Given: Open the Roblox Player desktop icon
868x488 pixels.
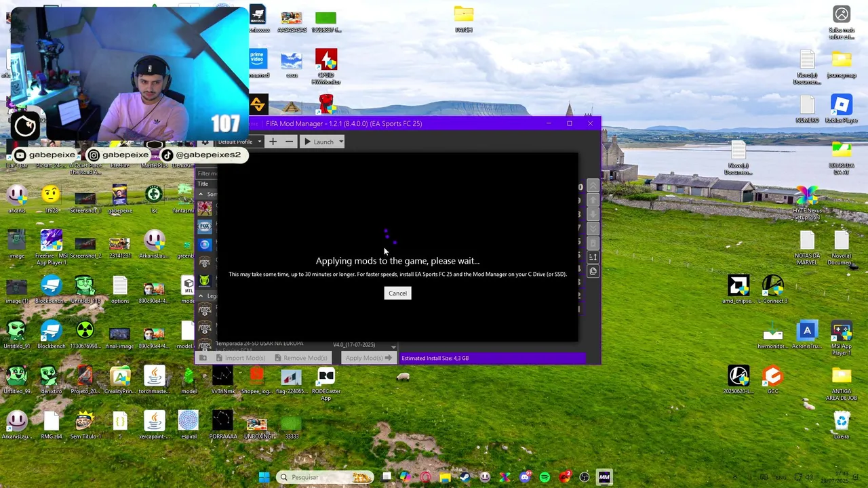Looking at the screenshot, I should (842, 108).
